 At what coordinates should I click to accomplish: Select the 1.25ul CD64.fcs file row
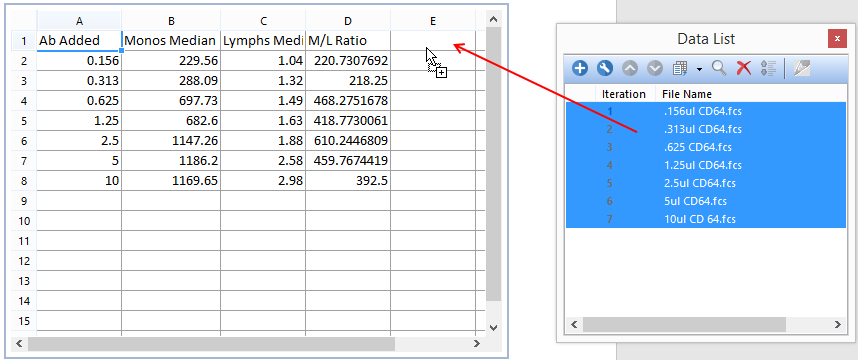[706, 165]
